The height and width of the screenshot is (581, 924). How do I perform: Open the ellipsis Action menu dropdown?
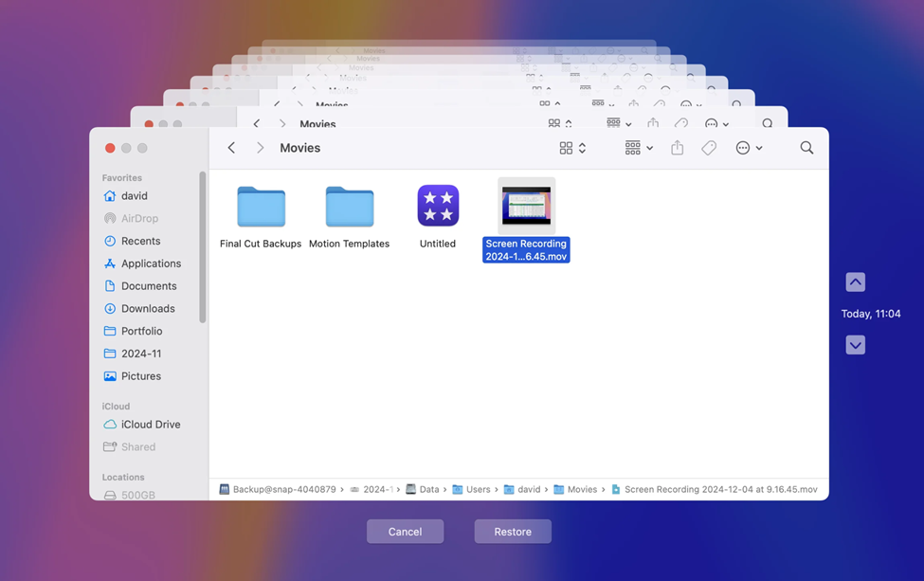(x=749, y=148)
